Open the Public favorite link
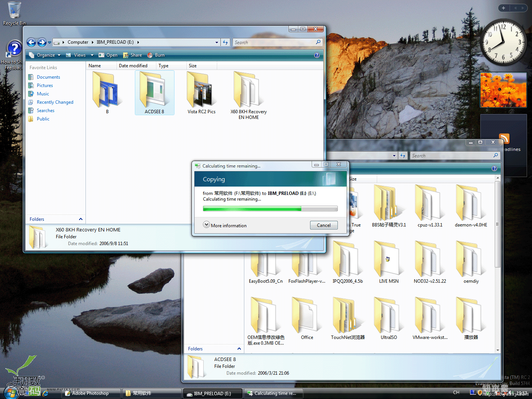The image size is (532, 399). click(x=43, y=119)
